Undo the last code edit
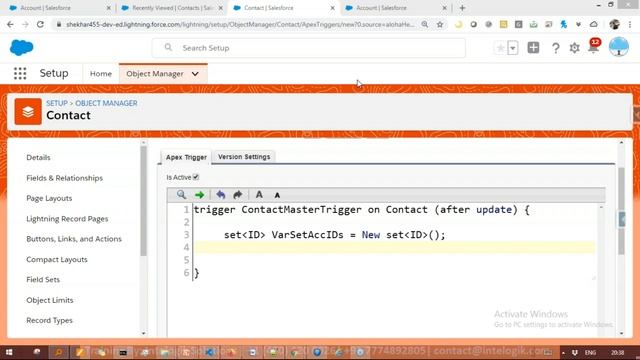 221,195
